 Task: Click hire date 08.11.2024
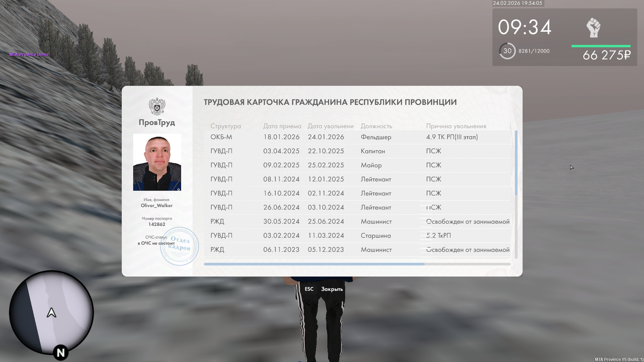(x=281, y=179)
